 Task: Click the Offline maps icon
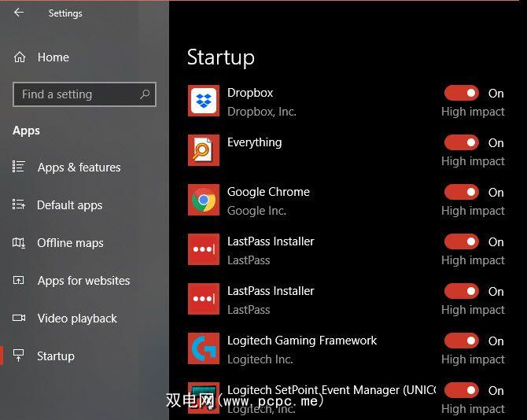pos(19,242)
